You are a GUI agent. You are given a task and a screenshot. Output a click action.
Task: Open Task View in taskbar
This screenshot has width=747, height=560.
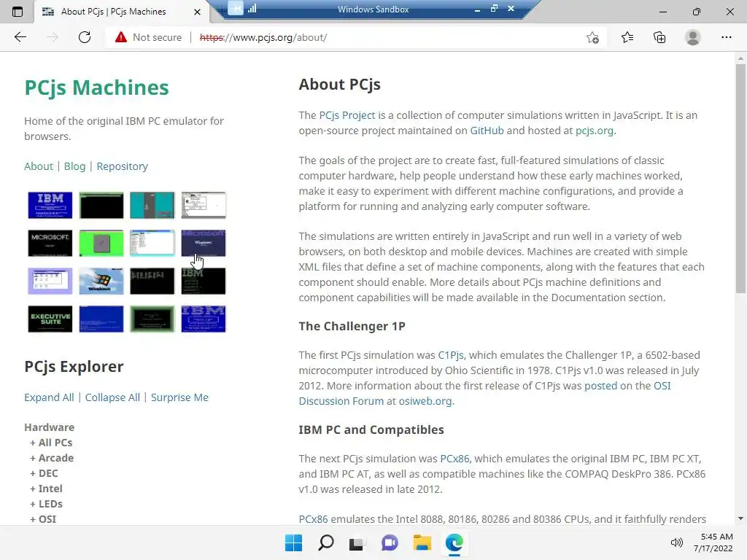356,542
